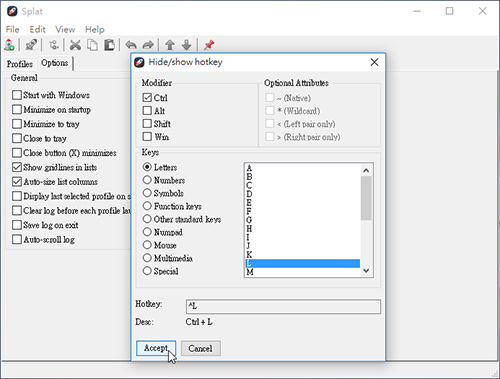Uncheck Auto-size list columns
Image resolution: width=500 pixels, height=379 pixels.
click(x=17, y=182)
